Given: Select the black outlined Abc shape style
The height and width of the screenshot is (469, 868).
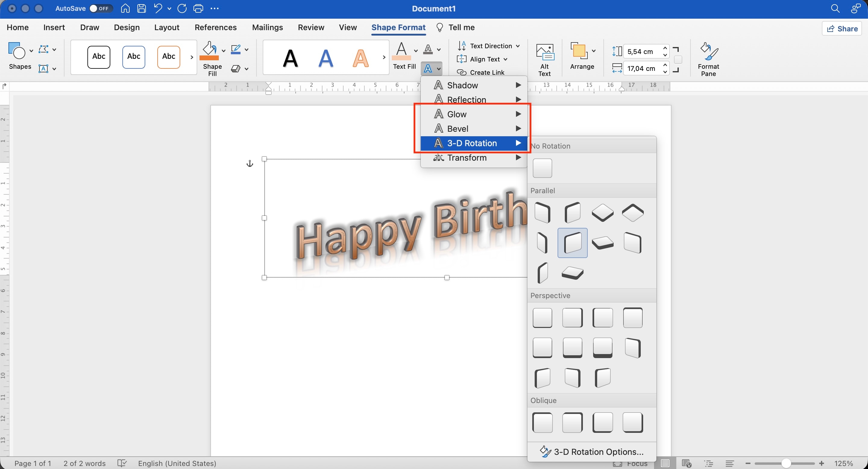Looking at the screenshot, I should (99, 57).
